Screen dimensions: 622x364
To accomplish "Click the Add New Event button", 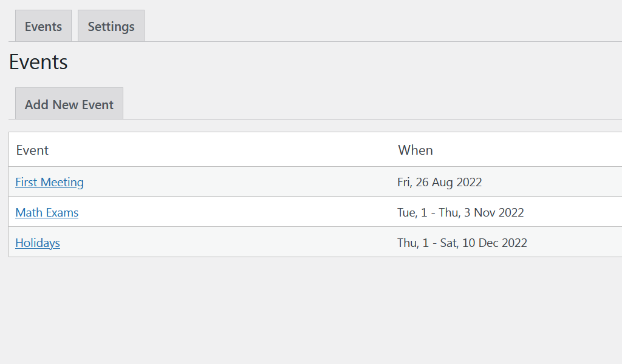I will pyautogui.click(x=69, y=103).
